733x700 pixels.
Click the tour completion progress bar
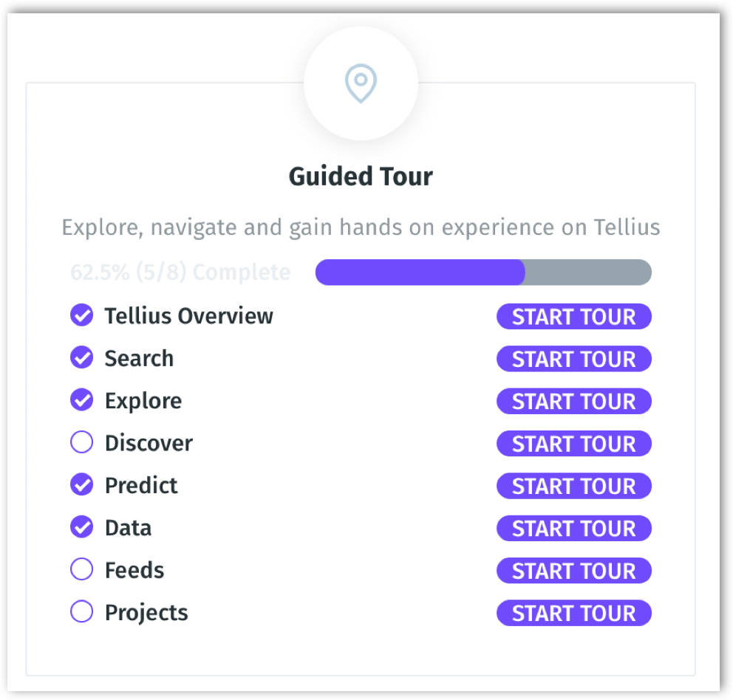[x=483, y=272]
